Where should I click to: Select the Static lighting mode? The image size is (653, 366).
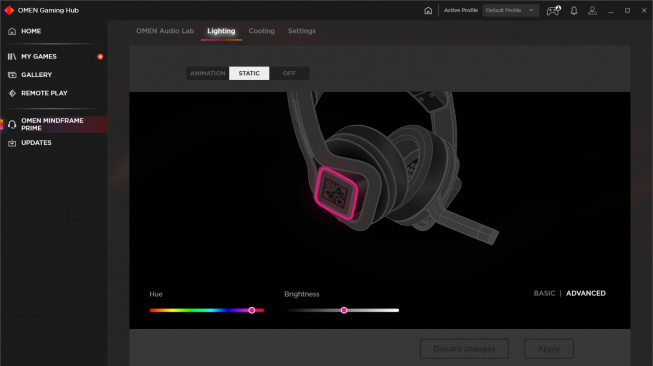(x=249, y=73)
